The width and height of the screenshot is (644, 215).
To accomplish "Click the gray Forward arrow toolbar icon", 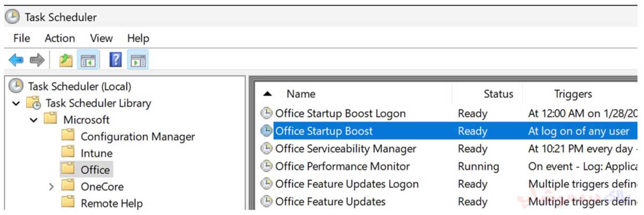I will click(37, 60).
